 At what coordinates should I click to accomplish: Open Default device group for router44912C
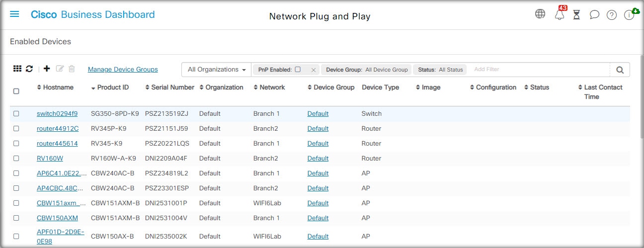pos(318,128)
